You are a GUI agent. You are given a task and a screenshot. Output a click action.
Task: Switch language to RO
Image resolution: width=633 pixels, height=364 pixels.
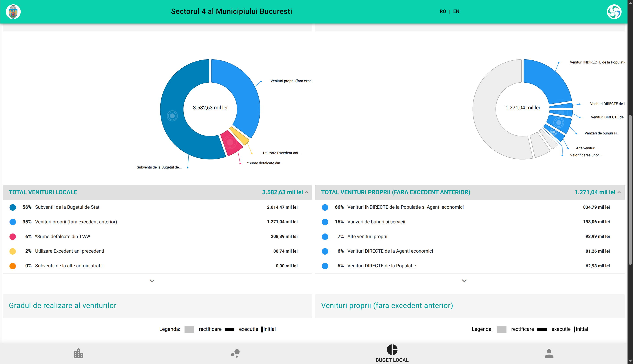click(x=443, y=11)
